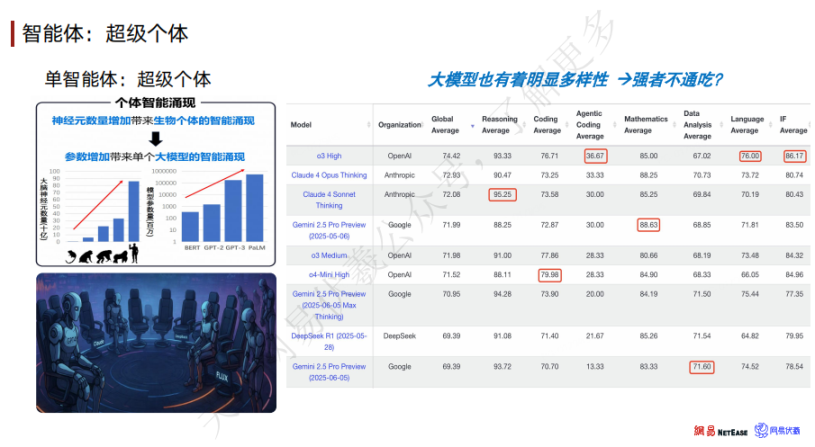The image size is (815, 447).
Task: Click the 72.08 Global Average cell
Action: (451, 194)
